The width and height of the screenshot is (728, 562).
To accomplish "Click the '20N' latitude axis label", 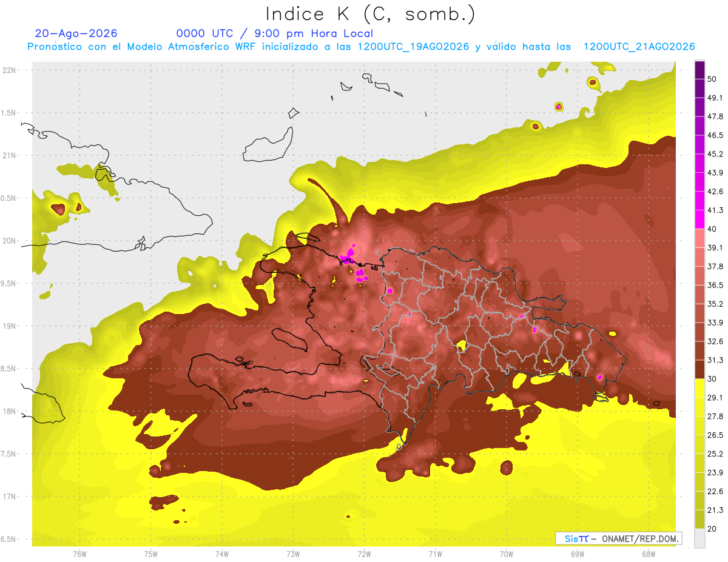I will click(x=9, y=241).
